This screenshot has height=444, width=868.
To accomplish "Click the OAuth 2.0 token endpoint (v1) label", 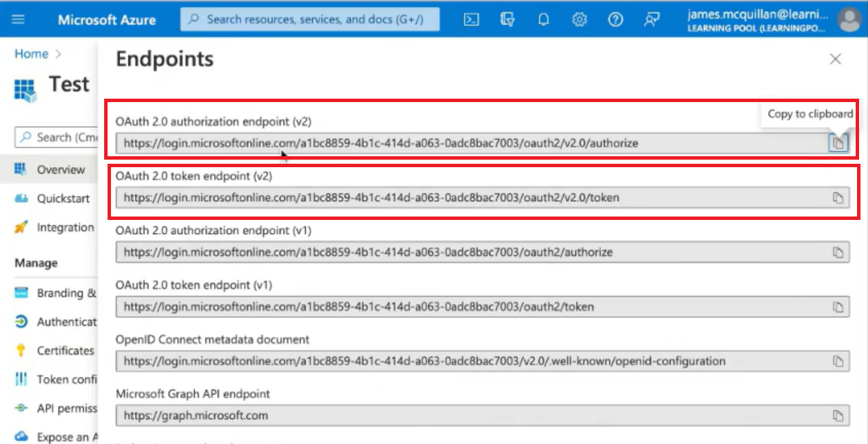I will tap(194, 285).
